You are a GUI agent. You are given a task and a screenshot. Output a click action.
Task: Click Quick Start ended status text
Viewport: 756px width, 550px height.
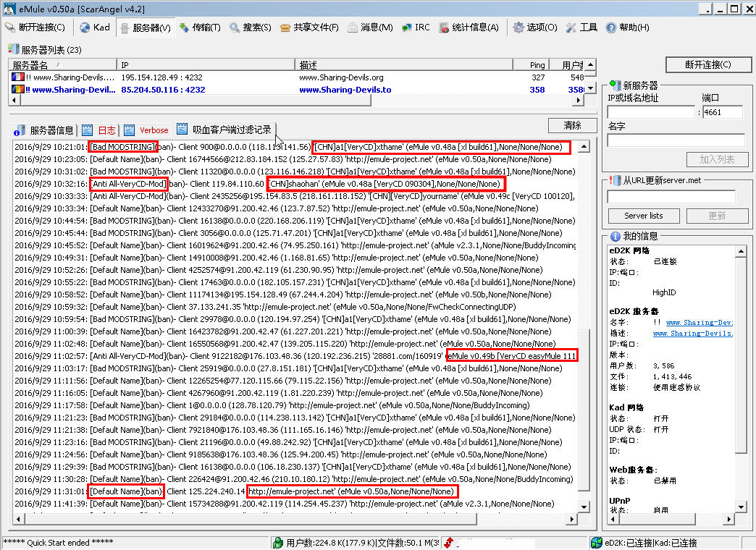click(x=59, y=543)
